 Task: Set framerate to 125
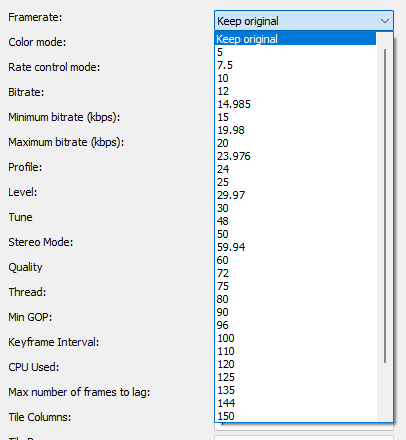point(295,377)
